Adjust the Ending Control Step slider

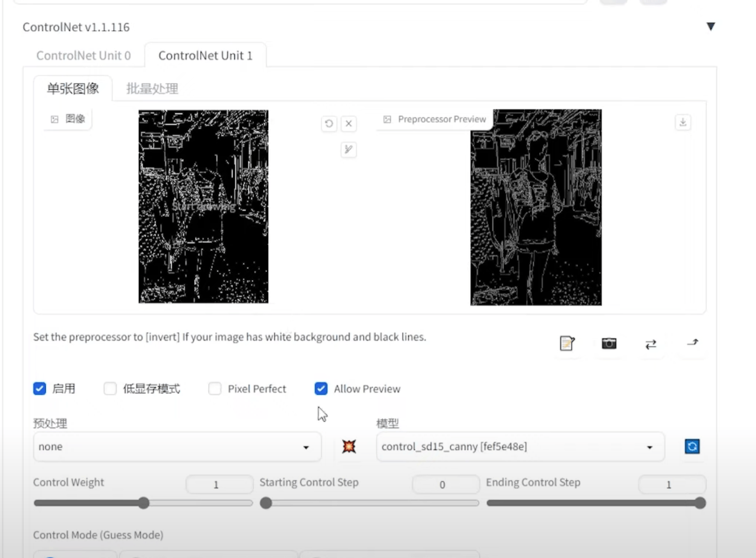pos(596,503)
